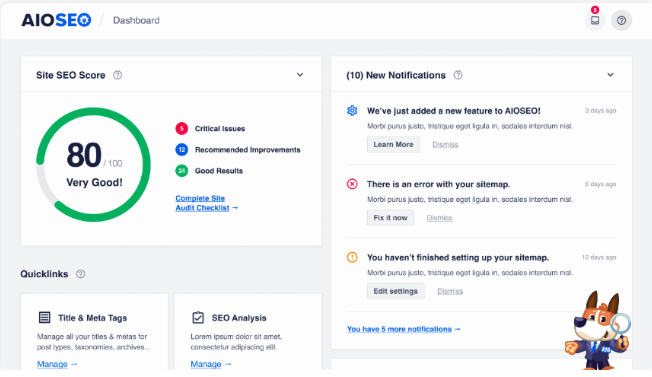Click the green Good Results count badge

pyautogui.click(x=182, y=171)
